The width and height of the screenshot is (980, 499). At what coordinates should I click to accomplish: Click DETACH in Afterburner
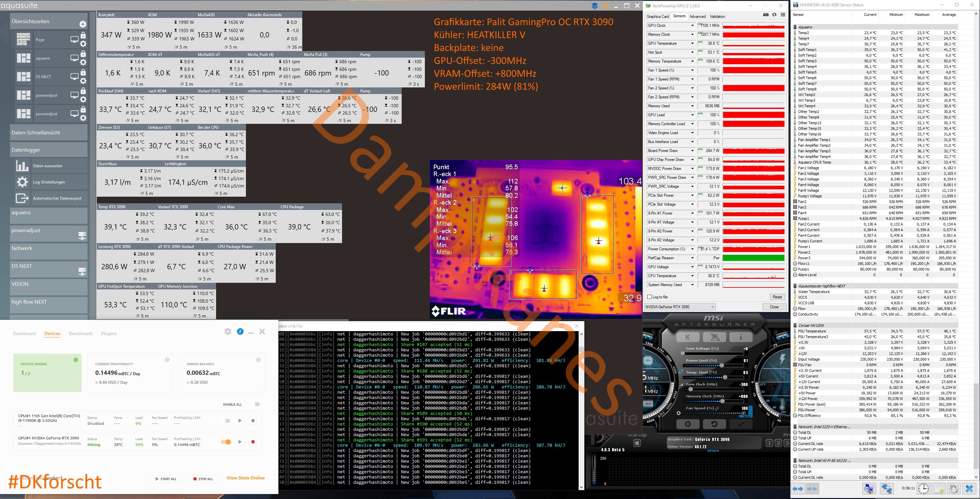pyautogui.click(x=713, y=451)
